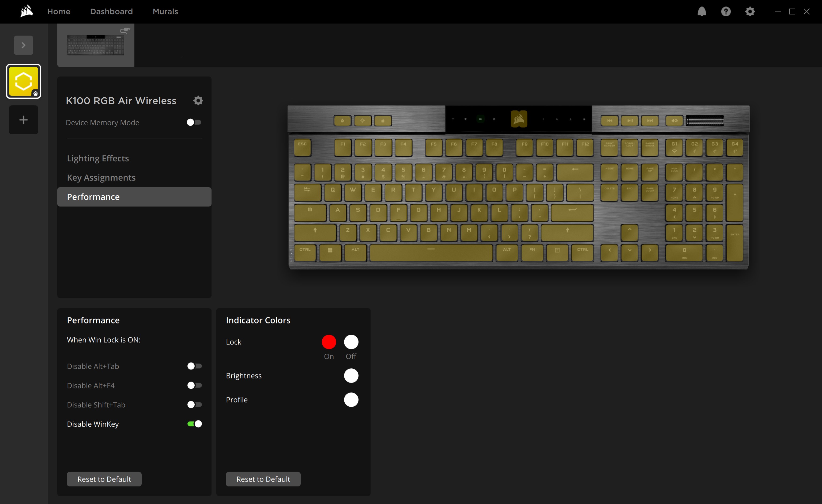Open the Dashboard tab
Screen dimensions: 822x504
click(111, 12)
